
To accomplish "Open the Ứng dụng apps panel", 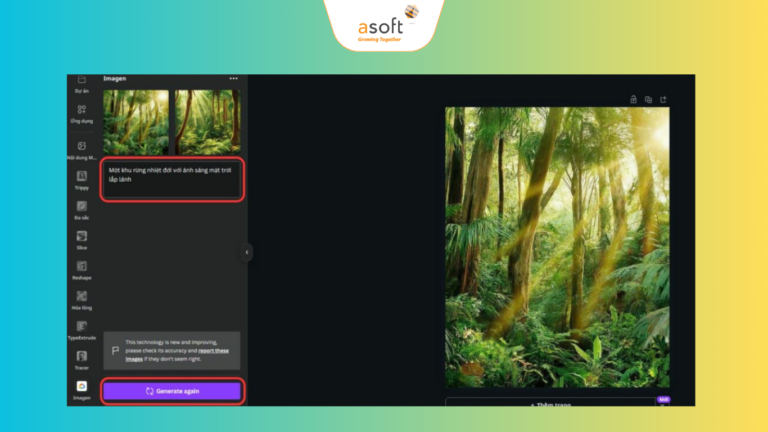I will click(81, 112).
